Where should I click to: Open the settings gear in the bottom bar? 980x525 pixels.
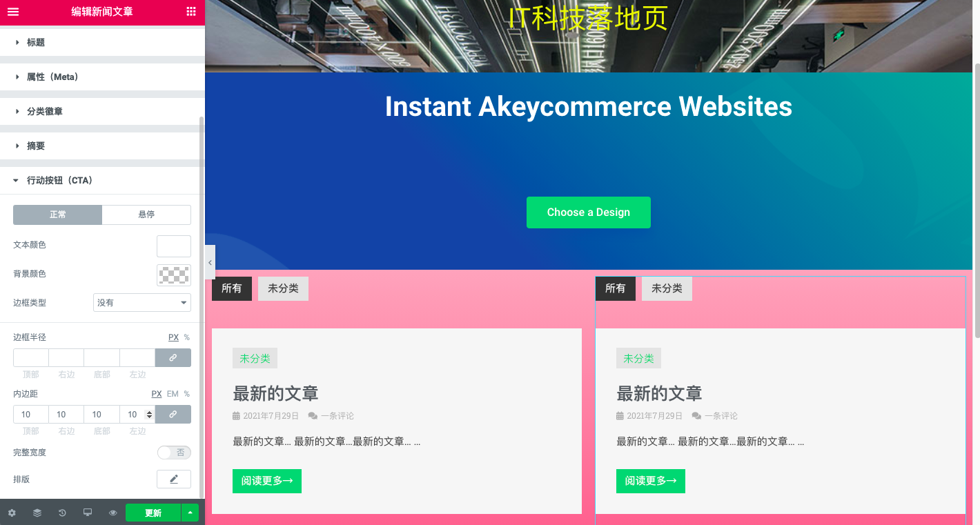pyautogui.click(x=12, y=513)
